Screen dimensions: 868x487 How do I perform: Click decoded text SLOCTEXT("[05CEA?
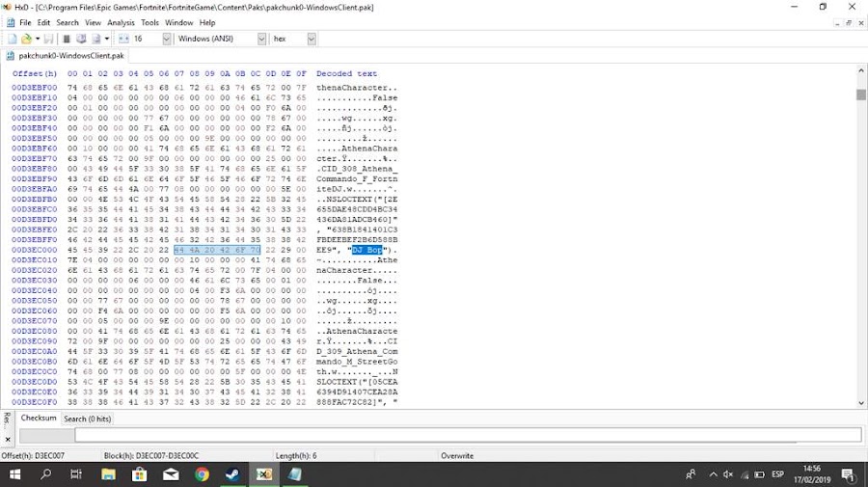pyautogui.click(x=357, y=382)
